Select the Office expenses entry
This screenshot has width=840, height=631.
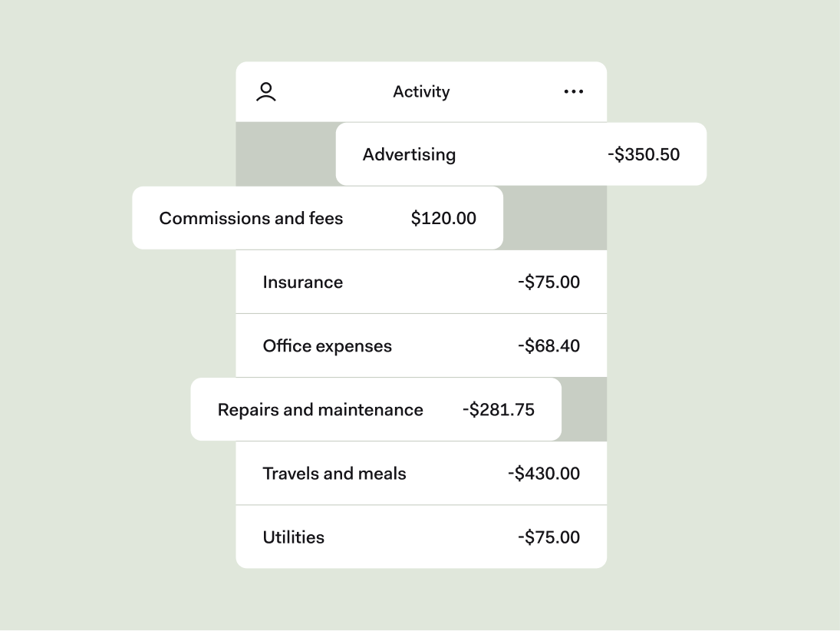pos(421,345)
